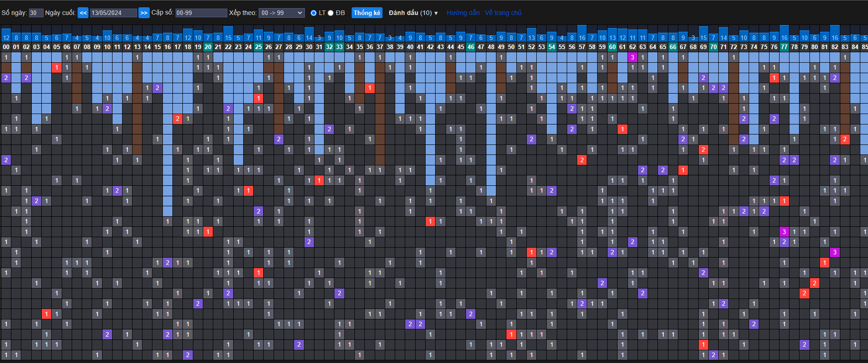Screen dimensions: 868x363
Task: Toggle marked column header 70
Action: 713,47
